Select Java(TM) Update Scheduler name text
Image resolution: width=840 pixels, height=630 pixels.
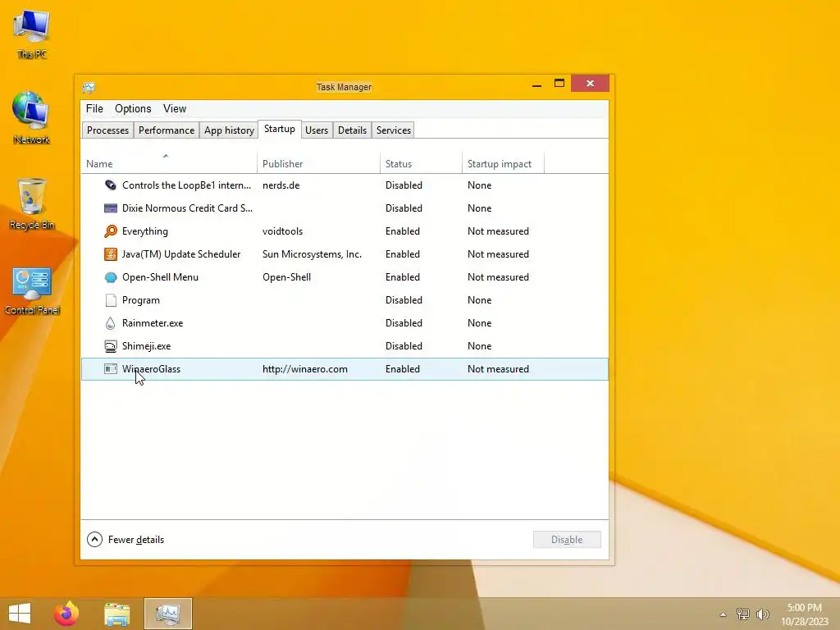(x=181, y=254)
